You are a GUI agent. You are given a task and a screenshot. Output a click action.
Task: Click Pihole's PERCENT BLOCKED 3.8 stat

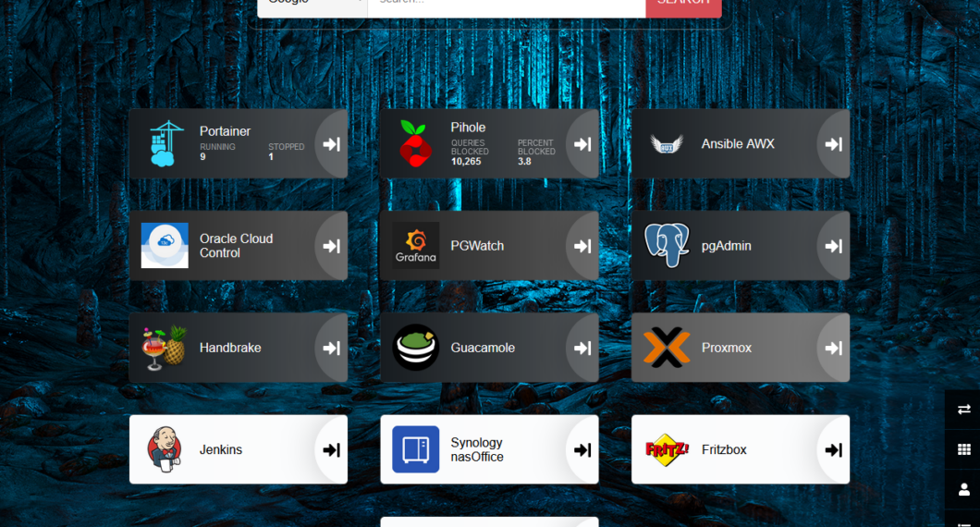click(536, 153)
